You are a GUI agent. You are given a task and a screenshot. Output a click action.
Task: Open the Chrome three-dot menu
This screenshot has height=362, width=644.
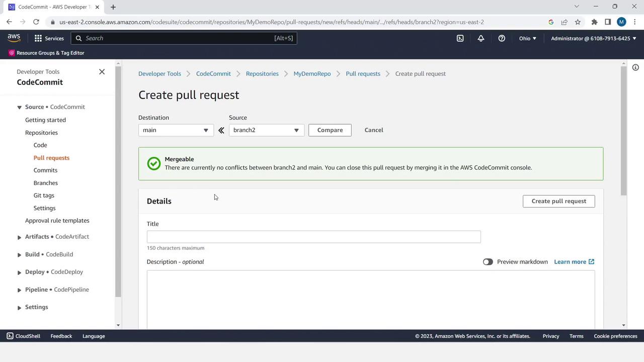pos(635,22)
